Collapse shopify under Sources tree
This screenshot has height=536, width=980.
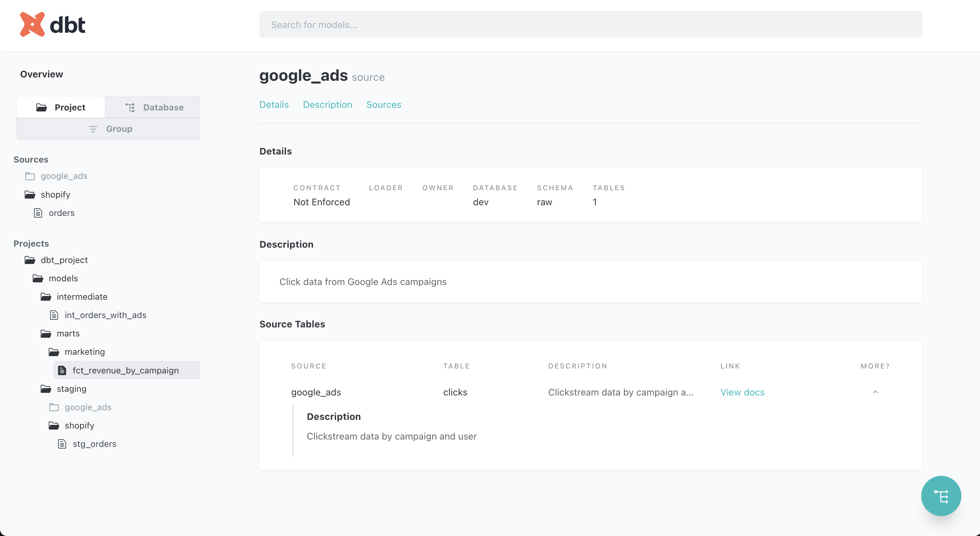[x=55, y=194]
